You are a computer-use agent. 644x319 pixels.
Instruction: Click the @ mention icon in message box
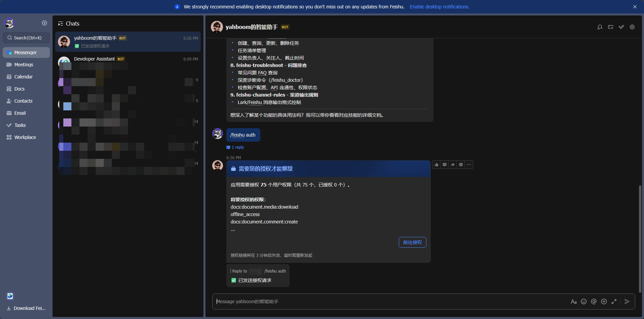pyautogui.click(x=594, y=302)
